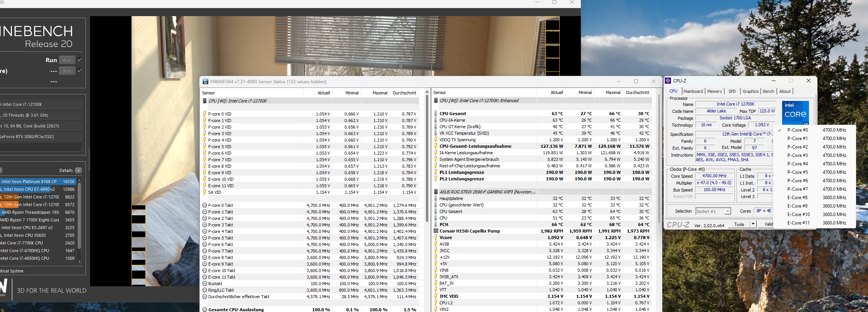Click the clock icon for Bustakt
Image resolution: width=868 pixels, height=312 pixels.
tap(205, 284)
